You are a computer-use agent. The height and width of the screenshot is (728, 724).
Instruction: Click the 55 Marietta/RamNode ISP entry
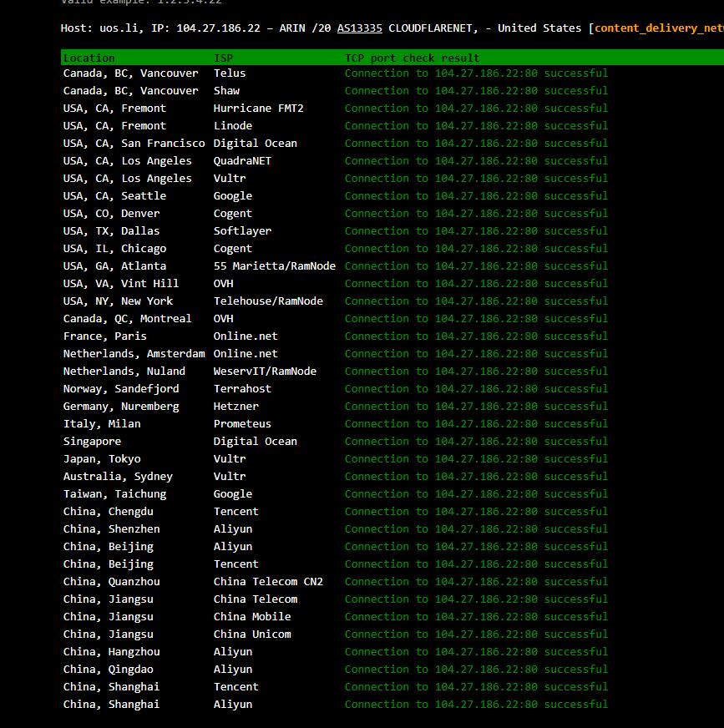point(274,266)
